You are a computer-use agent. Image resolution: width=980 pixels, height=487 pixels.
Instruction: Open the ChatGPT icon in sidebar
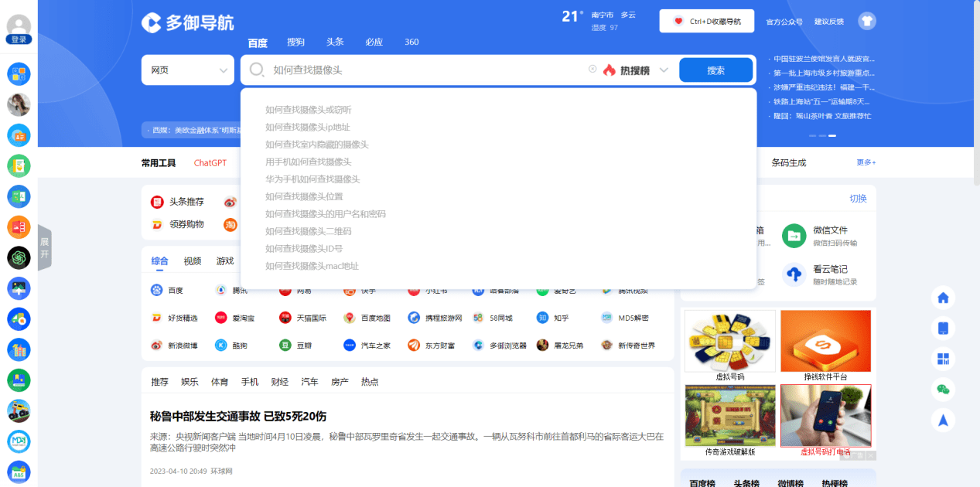point(19,257)
